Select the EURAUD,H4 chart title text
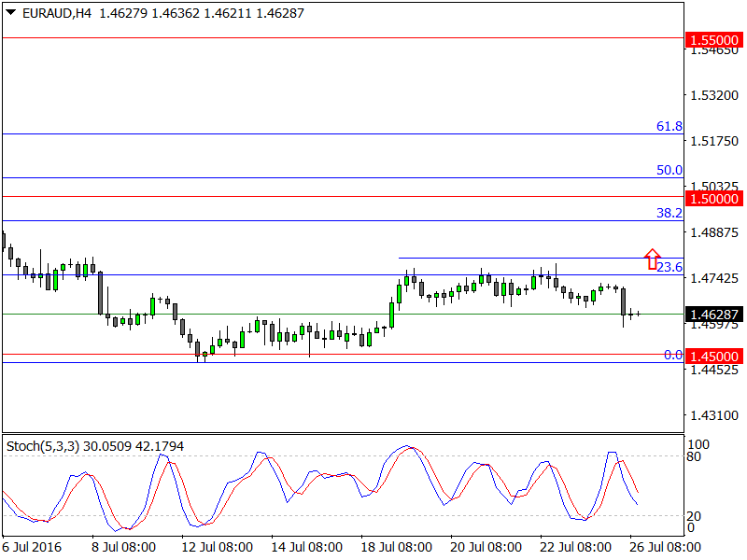This screenshot has height=560, width=747. [57, 13]
